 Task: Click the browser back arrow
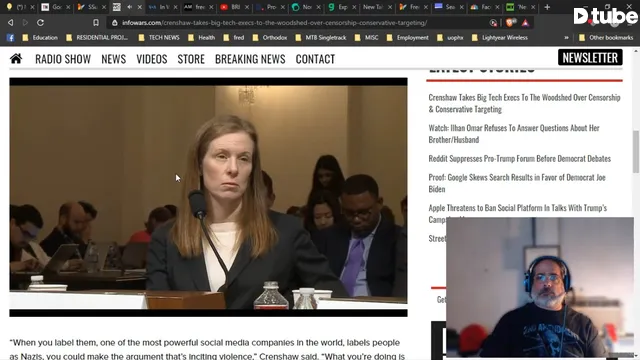[11, 22]
